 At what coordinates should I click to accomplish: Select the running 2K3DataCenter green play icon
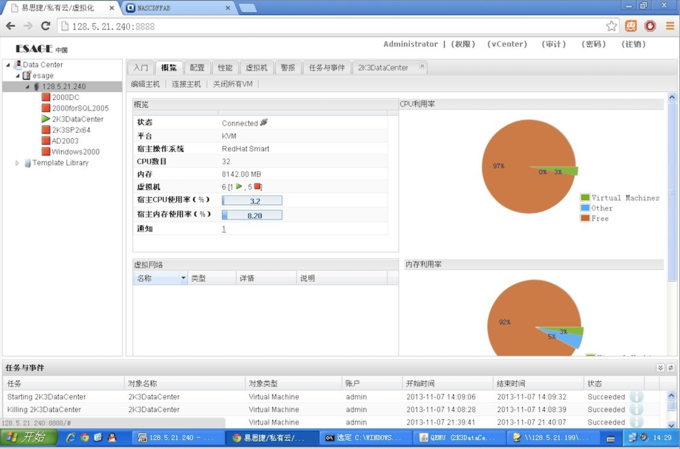click(x=46, y=119)
